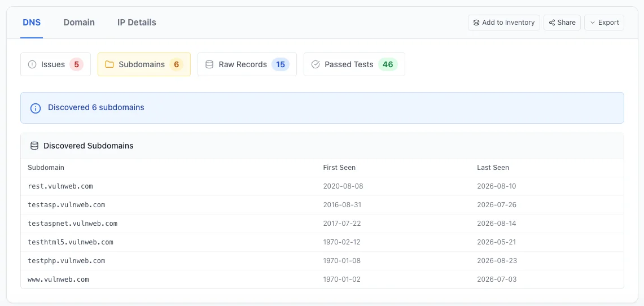Click the stacked layers icon in Add to Inventory

pos(476,23)
